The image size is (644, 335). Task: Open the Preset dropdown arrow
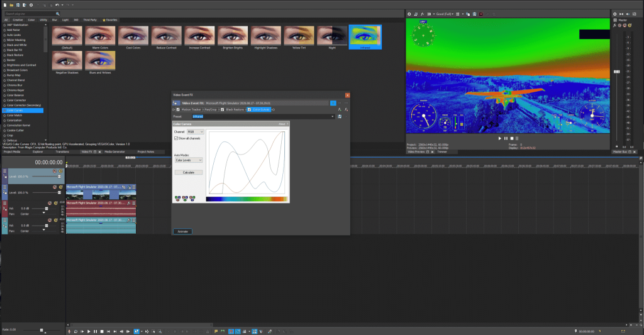pos(333,116)
